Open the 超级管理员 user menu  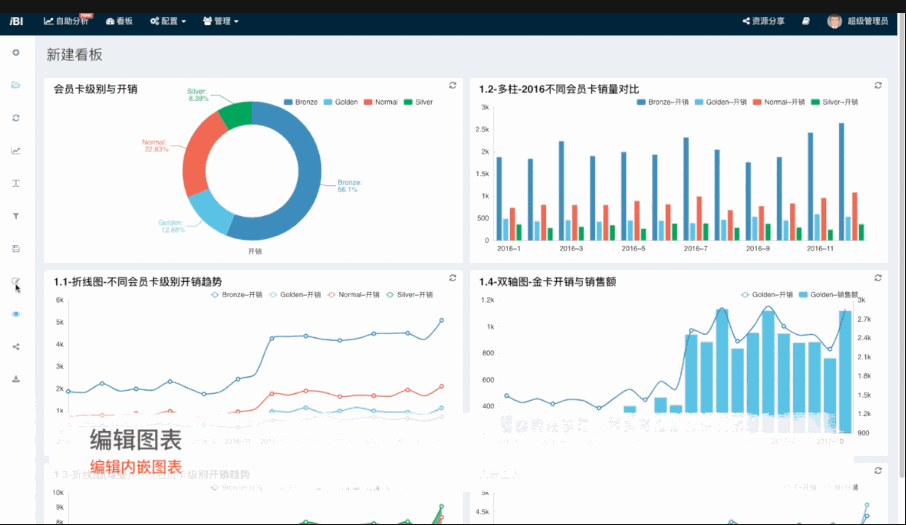[857, 20]
